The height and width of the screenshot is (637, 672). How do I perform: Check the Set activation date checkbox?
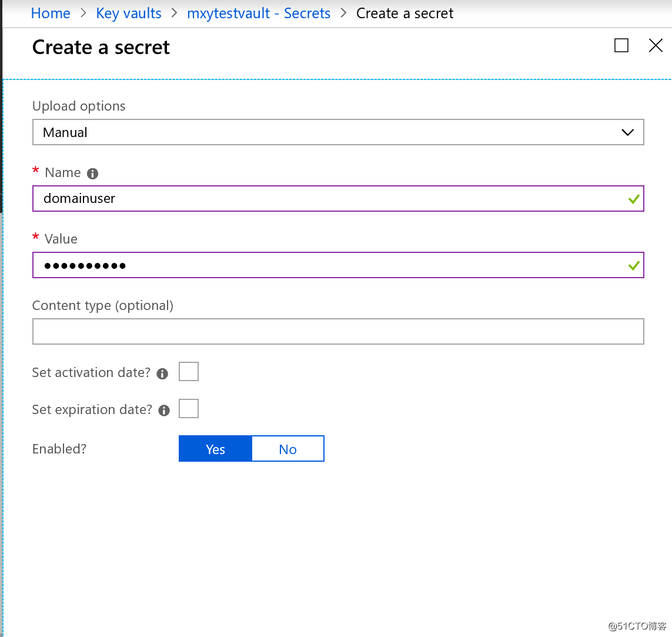pos(189,371)
